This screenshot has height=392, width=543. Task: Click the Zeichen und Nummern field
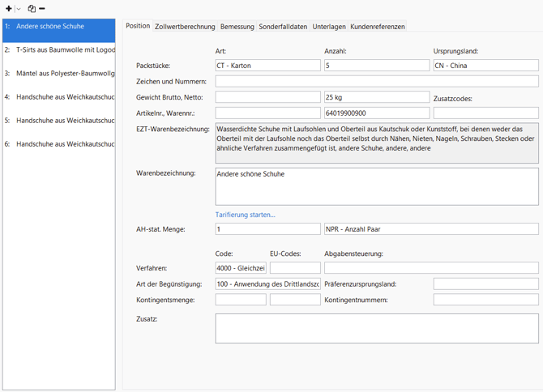pos(377,81)
